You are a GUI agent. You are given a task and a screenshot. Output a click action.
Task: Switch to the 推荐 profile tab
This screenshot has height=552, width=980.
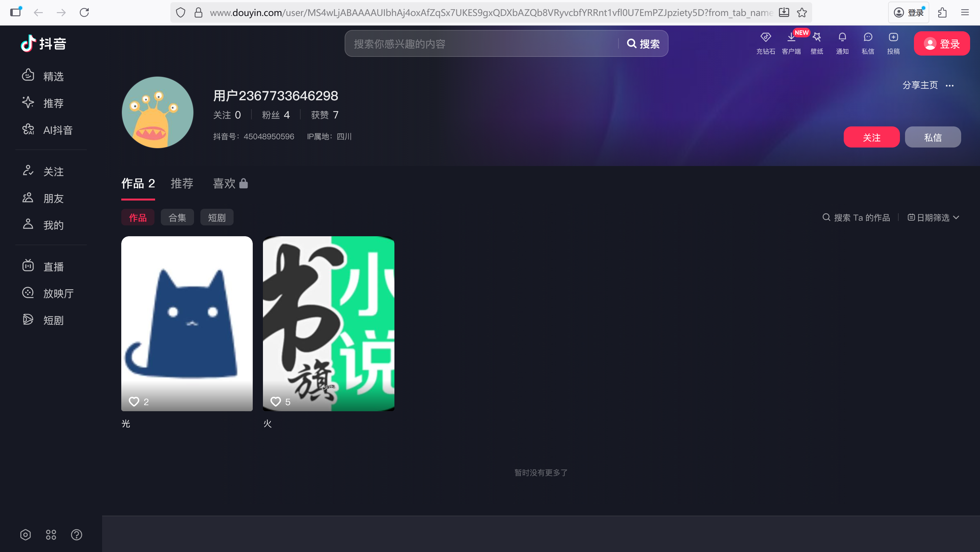point(182,184)
